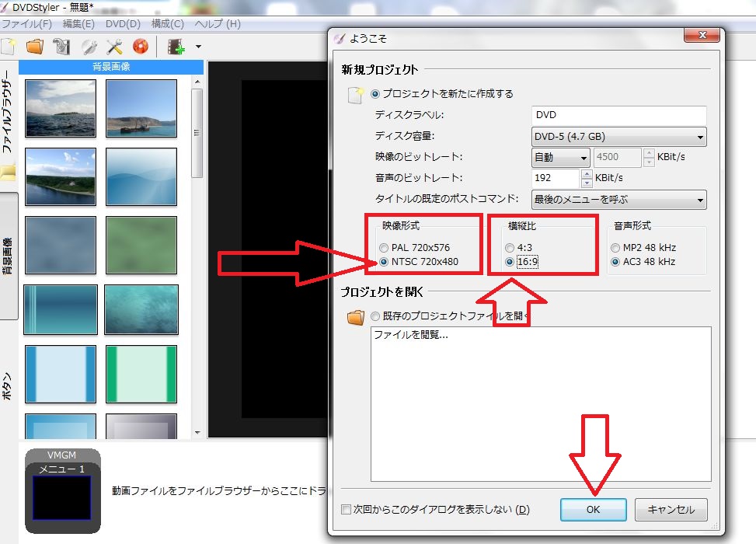
Task: Select AC3 48 kHz audio format
Action: click(615, 262)
